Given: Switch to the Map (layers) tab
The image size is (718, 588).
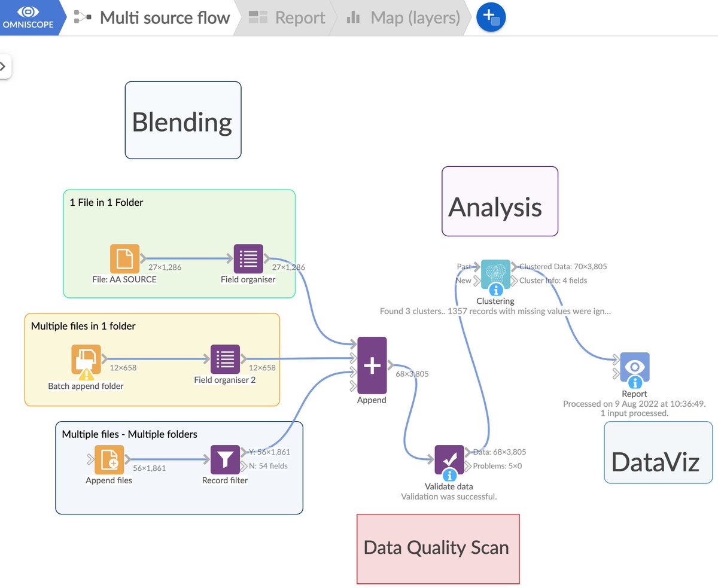Looking at the screenshot, I should point(404,18).
